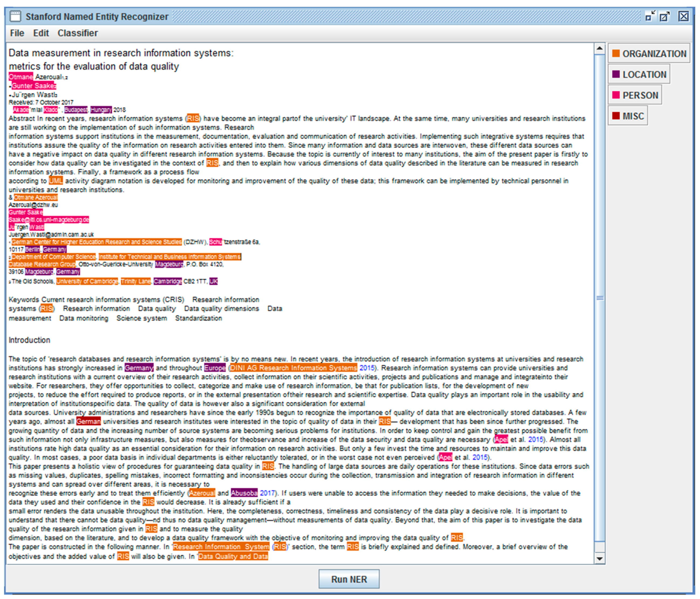Click the highlighted 'Trinity Lane' text
The height and width of the screenshot is (599, 700).
[136, 281]
